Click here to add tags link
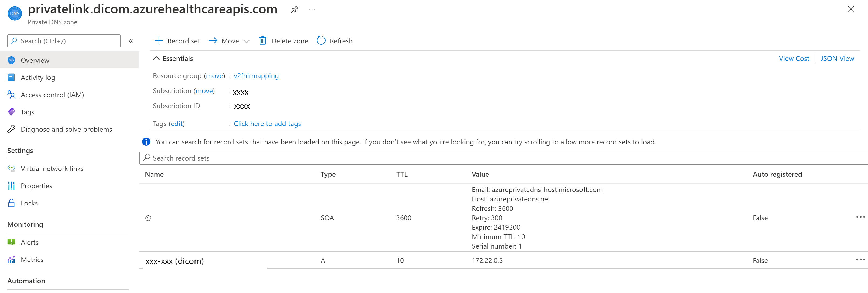The image size is (868, 293). click(267, 123)
